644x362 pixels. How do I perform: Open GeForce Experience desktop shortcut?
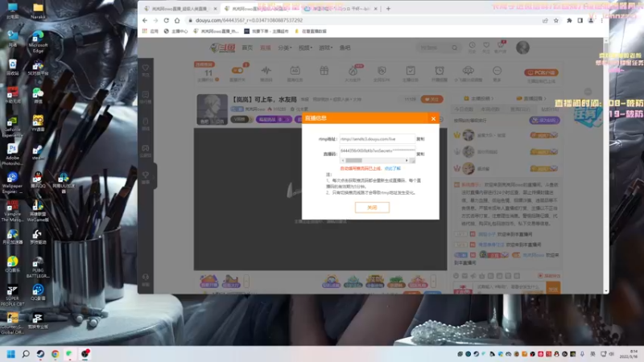(12, 126)
